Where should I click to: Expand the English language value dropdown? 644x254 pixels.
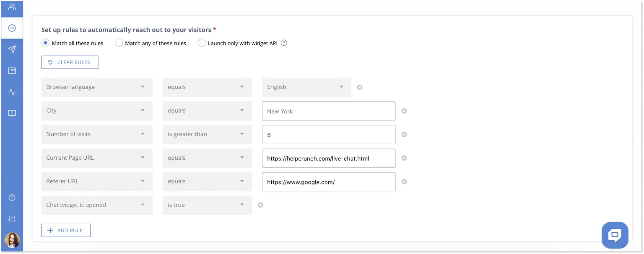(x=306, y=87)
